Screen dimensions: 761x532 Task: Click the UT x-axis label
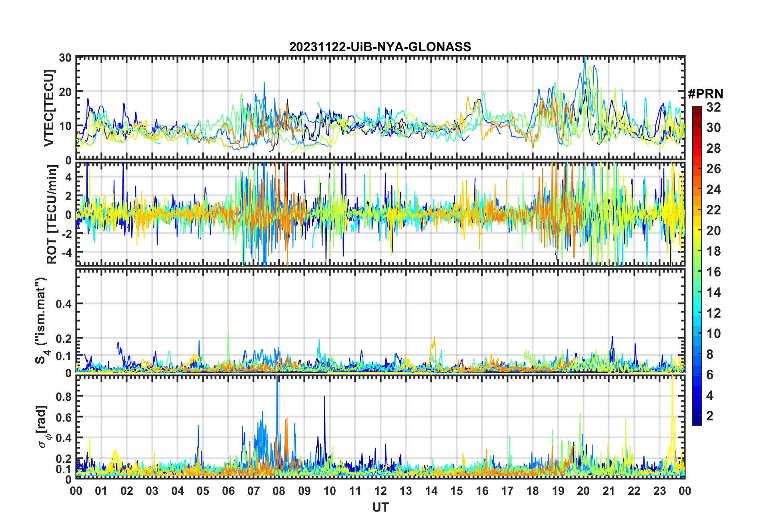[380, 507]
